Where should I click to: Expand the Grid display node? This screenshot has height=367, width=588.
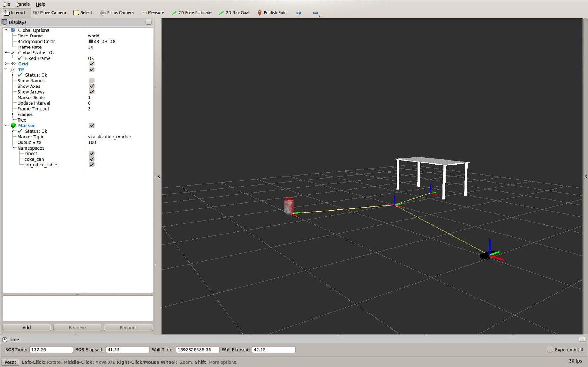6,64
